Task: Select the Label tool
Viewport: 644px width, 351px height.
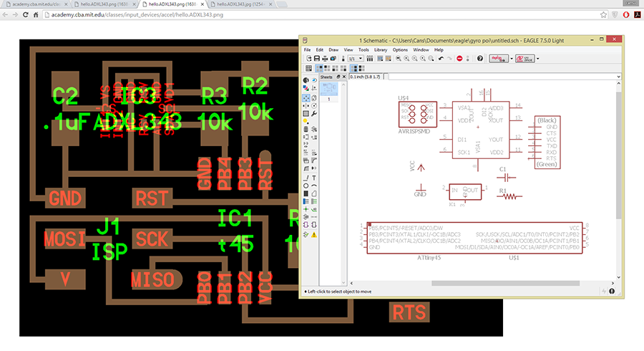Action: point(314,209)
